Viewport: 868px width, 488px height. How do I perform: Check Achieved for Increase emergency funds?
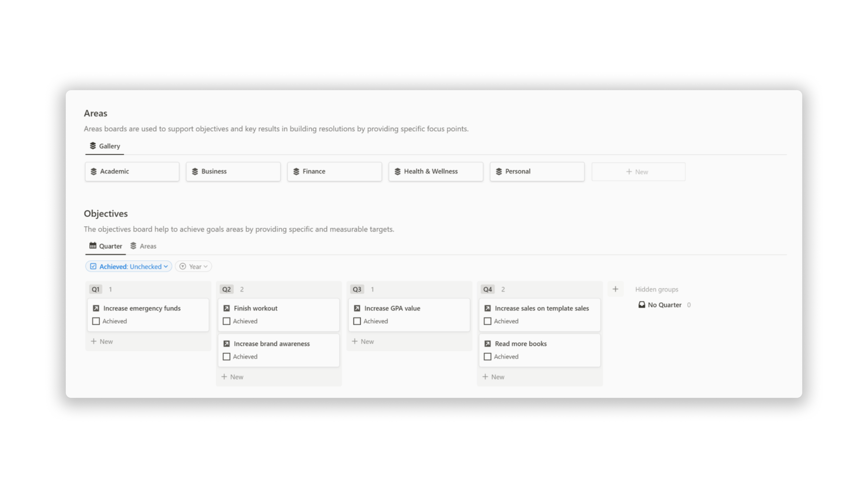pyautogui.click(x=96, y=321)
